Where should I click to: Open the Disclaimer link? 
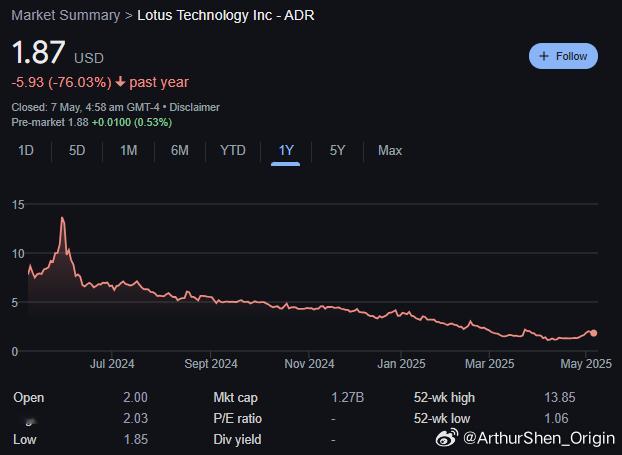click(194, 107)
